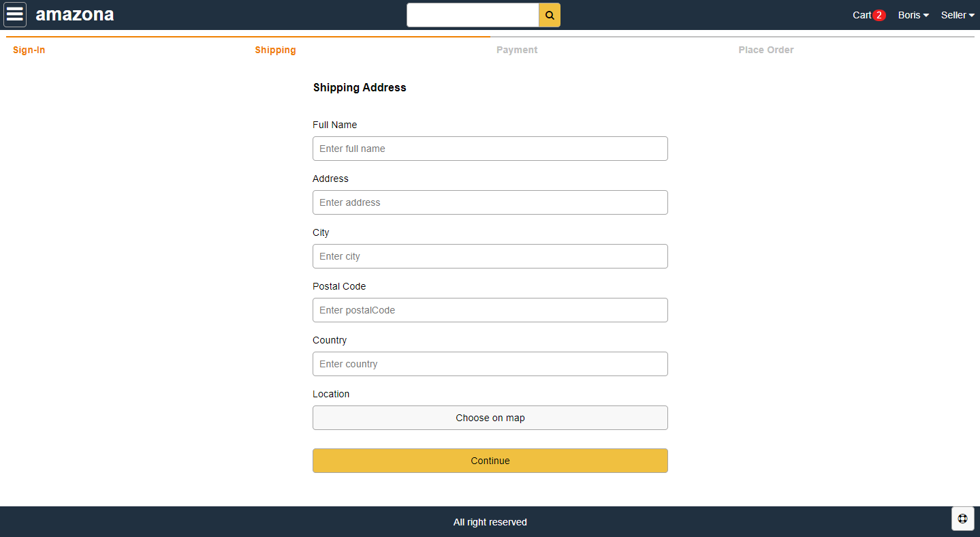This screenshot has height=537, width=980.
Task: Click the Full Name input field
Action: (490, 149)
